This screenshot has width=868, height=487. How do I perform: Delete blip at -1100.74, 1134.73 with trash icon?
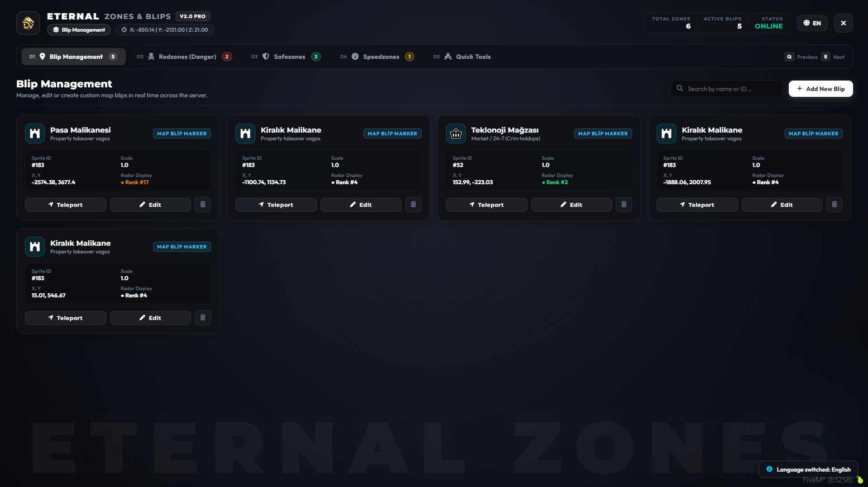[413, 205]
